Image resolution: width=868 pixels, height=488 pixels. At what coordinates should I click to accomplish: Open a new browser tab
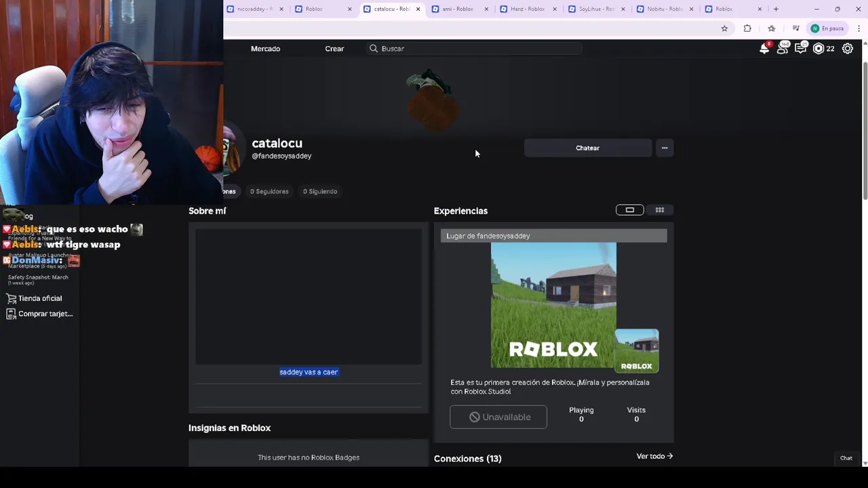pos(776,9)
